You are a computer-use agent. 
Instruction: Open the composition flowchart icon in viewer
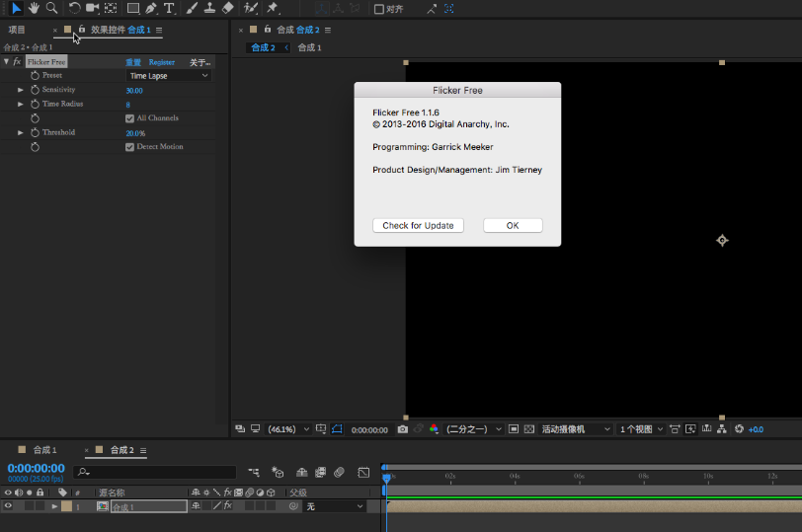[722, 429]
